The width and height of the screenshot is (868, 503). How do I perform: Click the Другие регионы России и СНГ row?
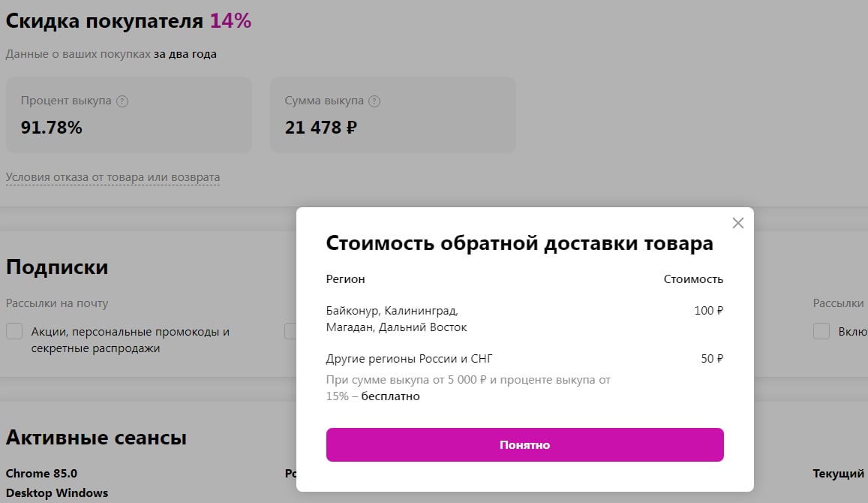point(409,359)
